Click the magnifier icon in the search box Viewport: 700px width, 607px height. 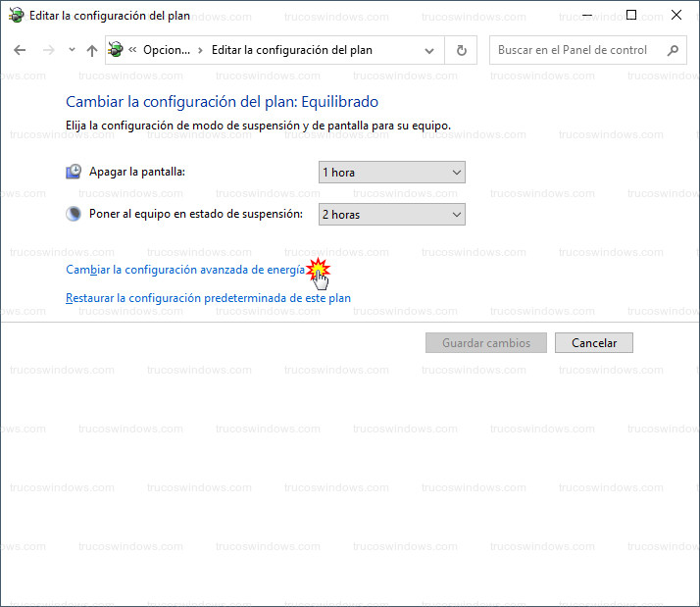(x=673, y=51)
